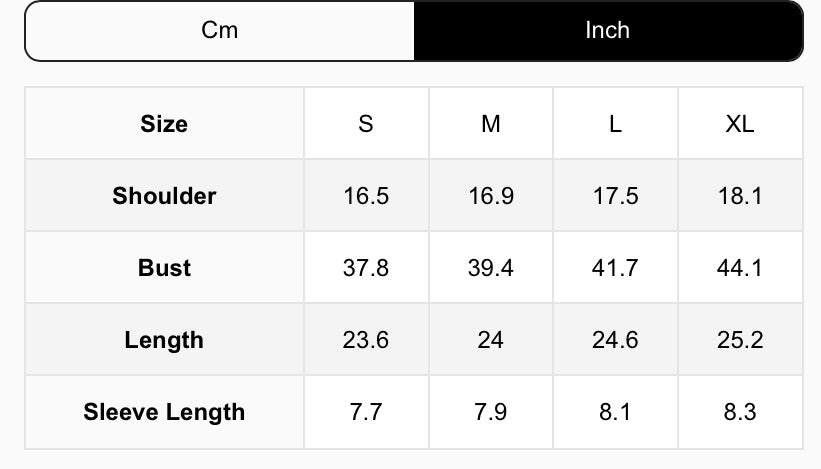Click Sleeve Length value 8.3 for XL
Viewport: 821px width, 469px height.
pos(740,412)
